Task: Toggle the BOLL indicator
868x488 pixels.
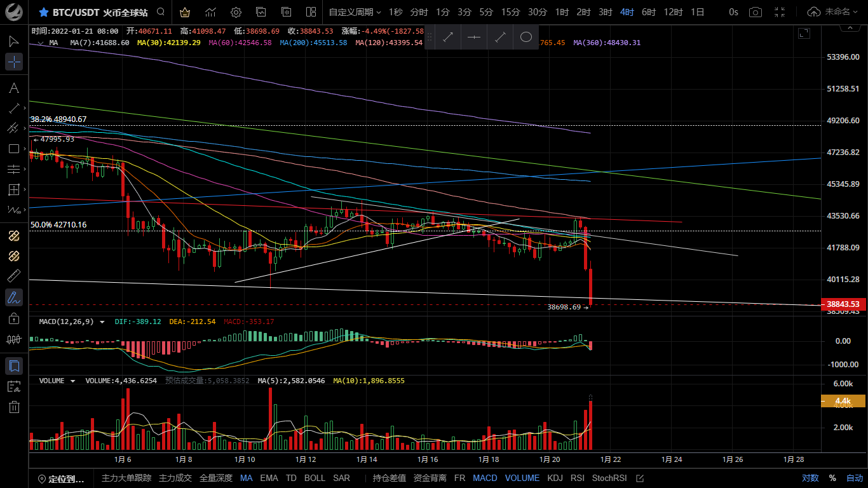Action: tap(315, 478)
